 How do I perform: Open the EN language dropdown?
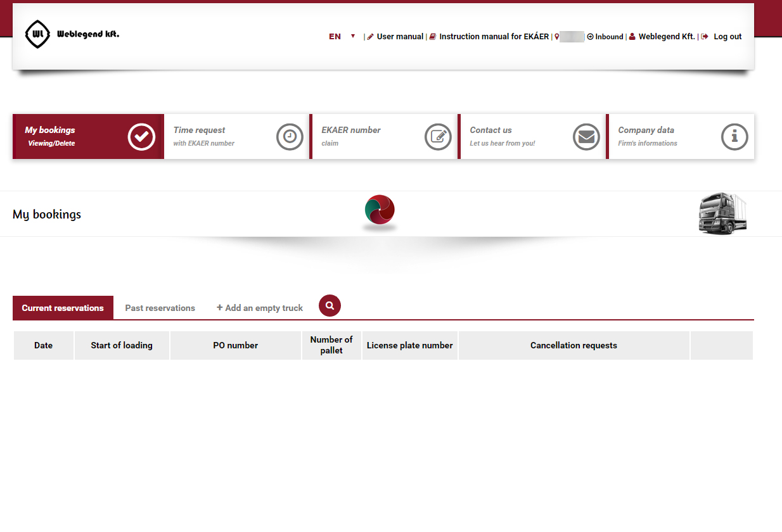pyautogui.click(x=342, y=37)
